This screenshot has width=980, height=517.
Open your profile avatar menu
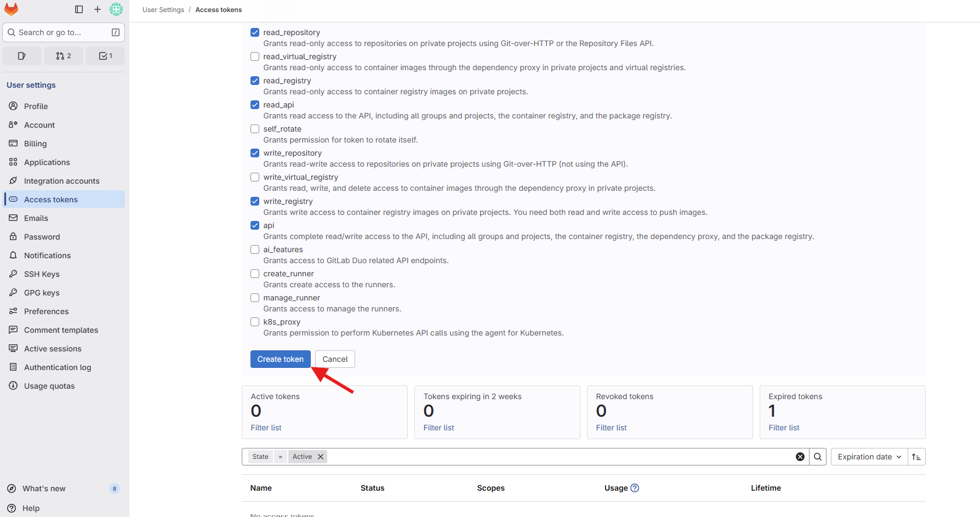click(x=116, y=9)
